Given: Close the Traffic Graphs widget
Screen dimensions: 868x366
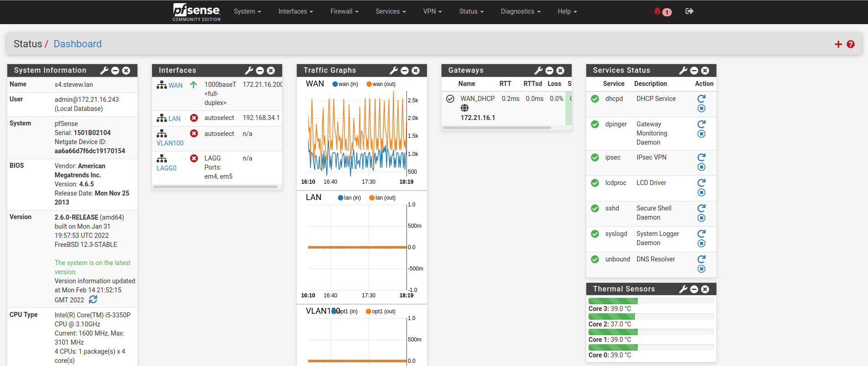Looking at the screenshot, I should (x=416, y=70).
